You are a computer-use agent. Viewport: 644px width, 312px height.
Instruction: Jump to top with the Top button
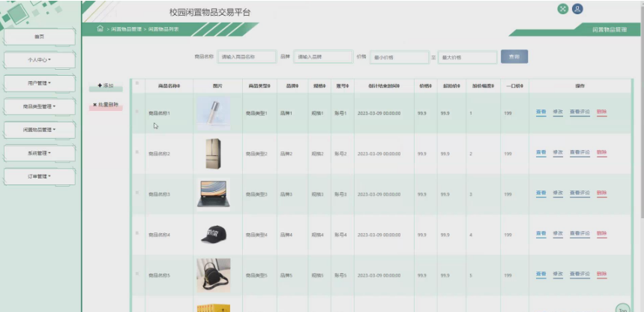coord(623,308)
